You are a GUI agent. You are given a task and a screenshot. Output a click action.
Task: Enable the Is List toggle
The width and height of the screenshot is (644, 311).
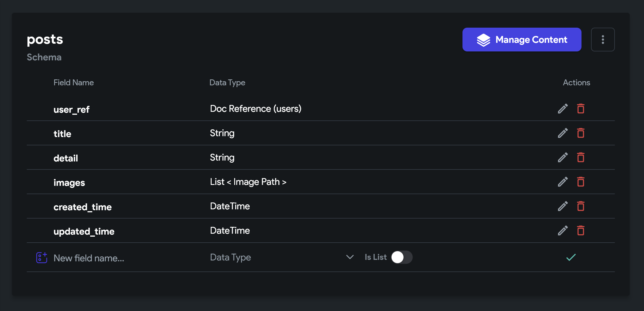[401, 257]
